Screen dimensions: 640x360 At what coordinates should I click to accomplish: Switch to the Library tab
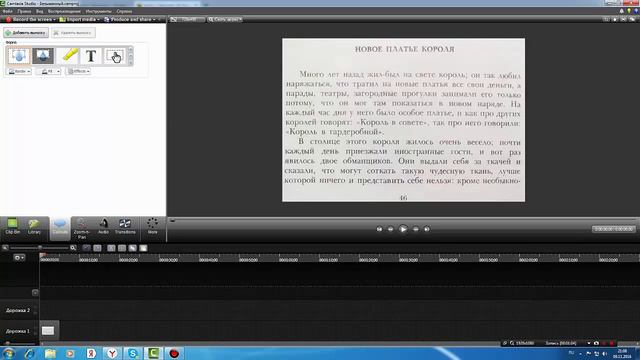point(34,227)
